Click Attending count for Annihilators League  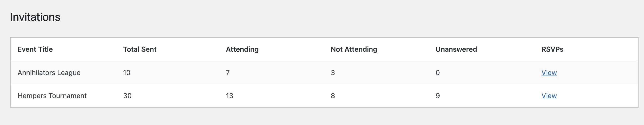click(227, 73)
